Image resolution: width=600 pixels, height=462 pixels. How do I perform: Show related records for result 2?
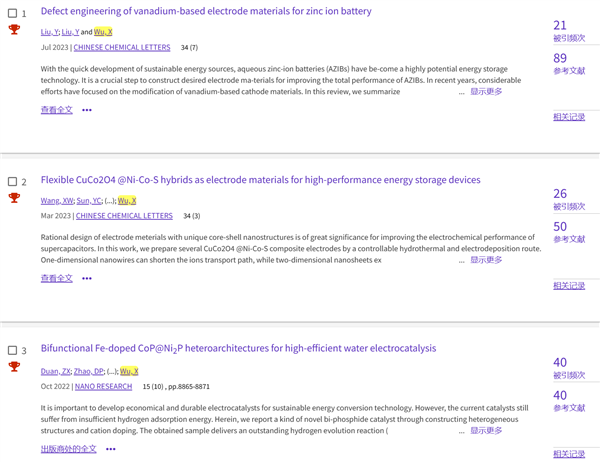coord(569,286)
